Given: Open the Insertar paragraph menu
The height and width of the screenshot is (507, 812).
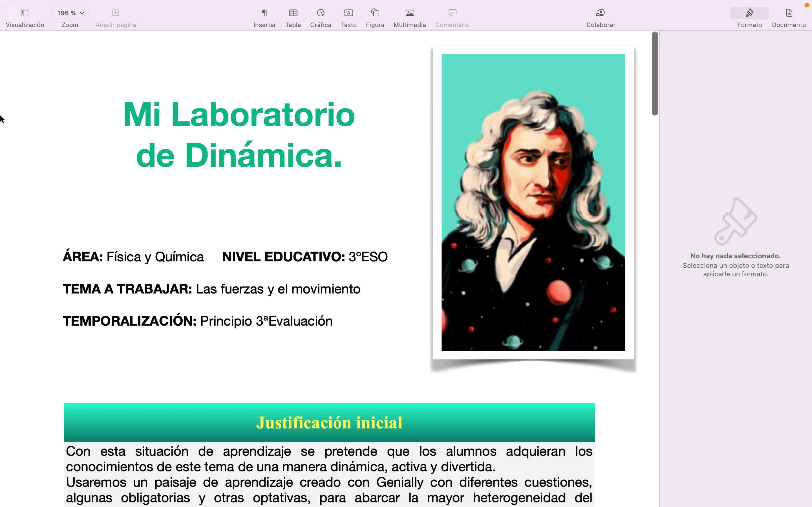Looking at the screenshot, I should (264, 13).
